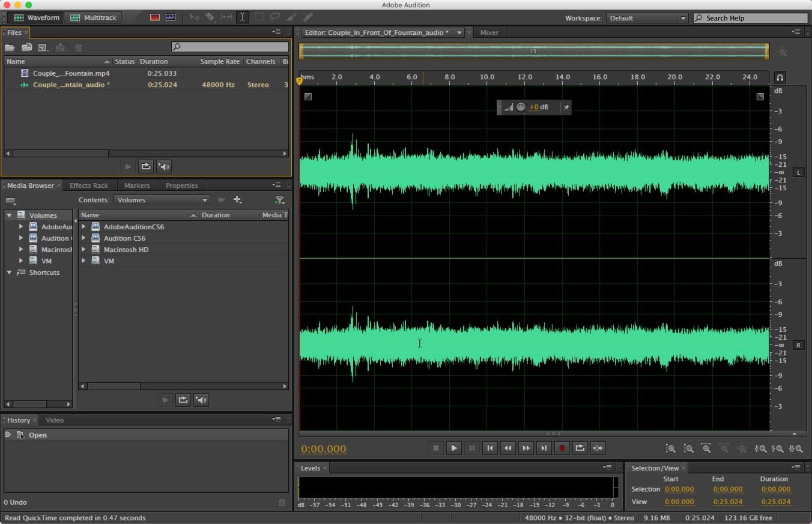Click the Add Shortcut plus icon in Media Browser
This screenshot has width=812, height=524.
(x=238, y=200)
